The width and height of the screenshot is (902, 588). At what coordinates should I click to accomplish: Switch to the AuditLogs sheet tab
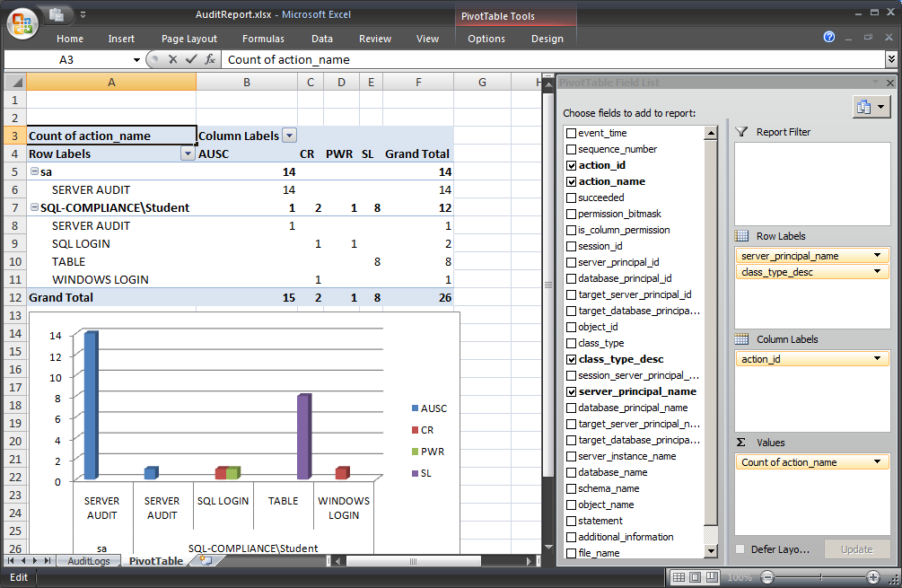pyautogui.click(x=89, y=561)
